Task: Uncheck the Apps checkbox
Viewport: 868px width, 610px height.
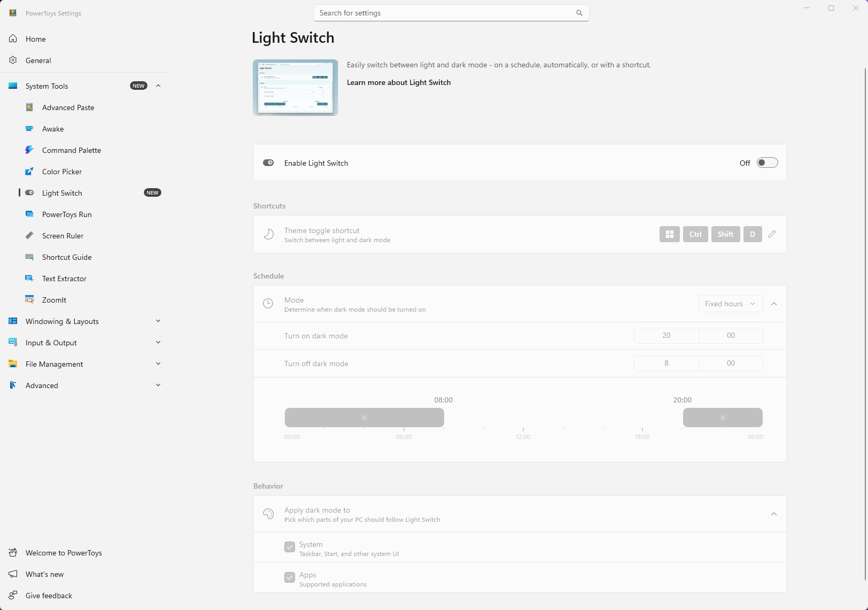Action: click(x=290, y=577)
